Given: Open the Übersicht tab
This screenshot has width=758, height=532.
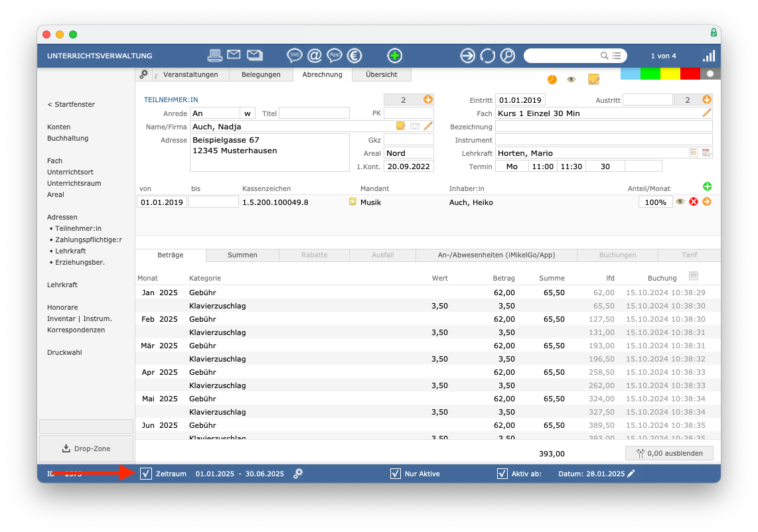Looking at the screenshot, I should (x=382, y=74).
